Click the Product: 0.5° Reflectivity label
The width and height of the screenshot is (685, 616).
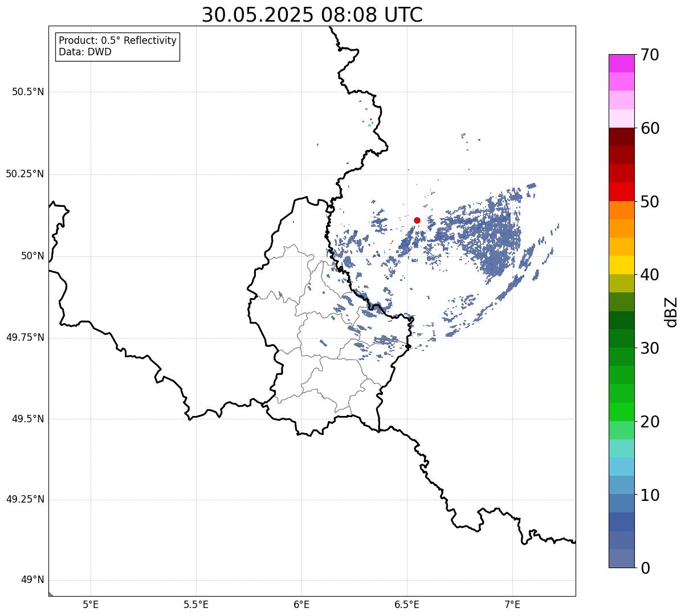click(117, 41)
